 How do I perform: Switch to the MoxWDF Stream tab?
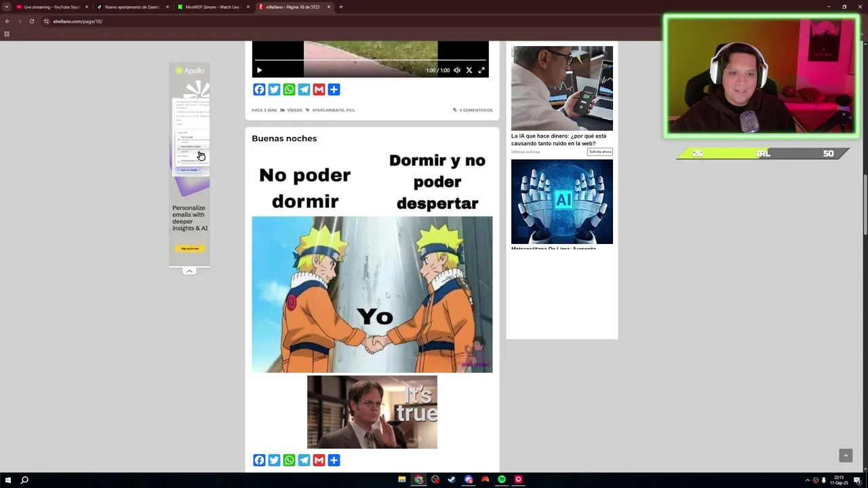[213, 7]
